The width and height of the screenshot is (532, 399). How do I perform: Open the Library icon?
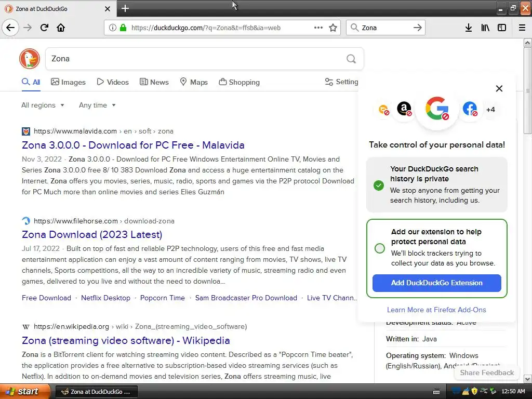point(485,28)
